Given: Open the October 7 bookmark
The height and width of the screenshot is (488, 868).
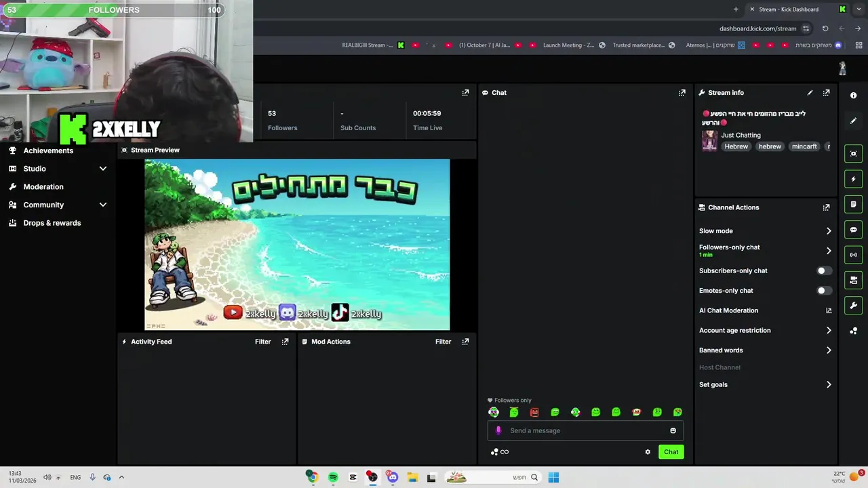Looking at the screenshot, I should coord(490,45).
